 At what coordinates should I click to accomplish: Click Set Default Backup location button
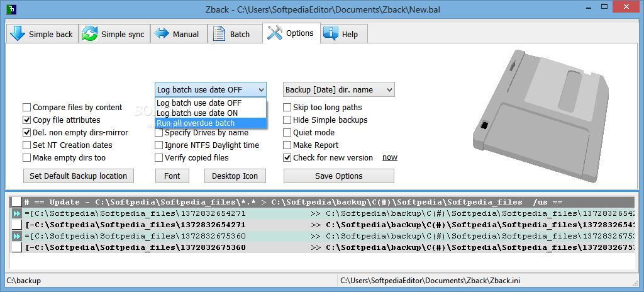[x=79, y=176]
